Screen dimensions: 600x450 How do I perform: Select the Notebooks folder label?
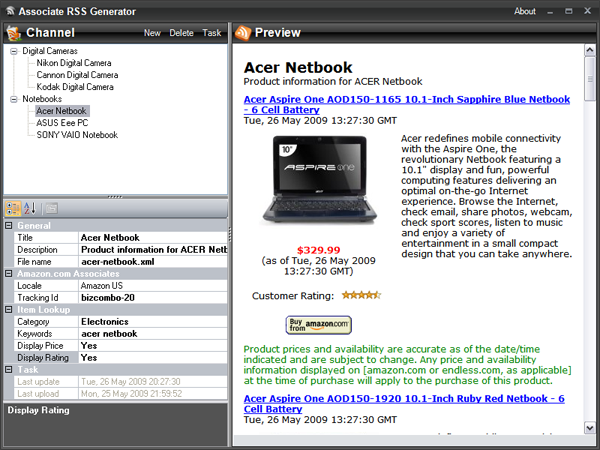click(x=42, y=99)
